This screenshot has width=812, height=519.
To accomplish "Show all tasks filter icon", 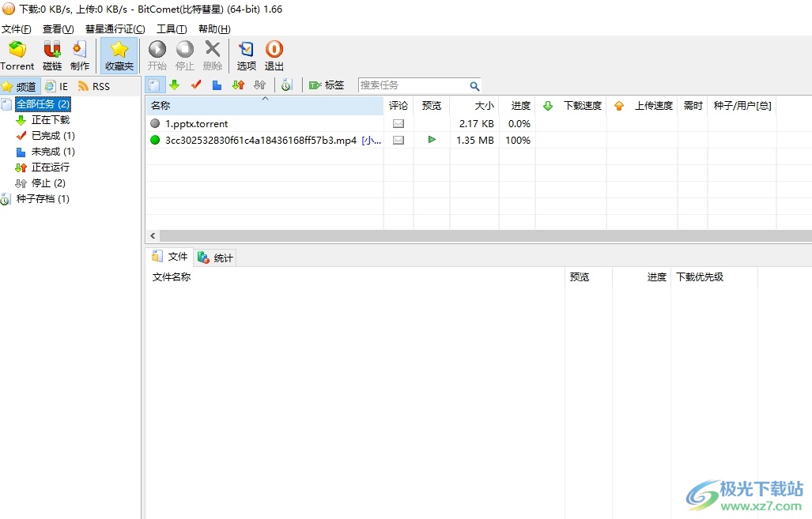I will coord(155,85).
